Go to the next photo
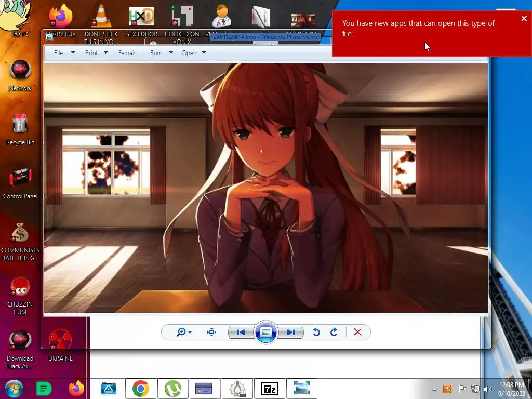The image size is (532, 399). point(290,332)
